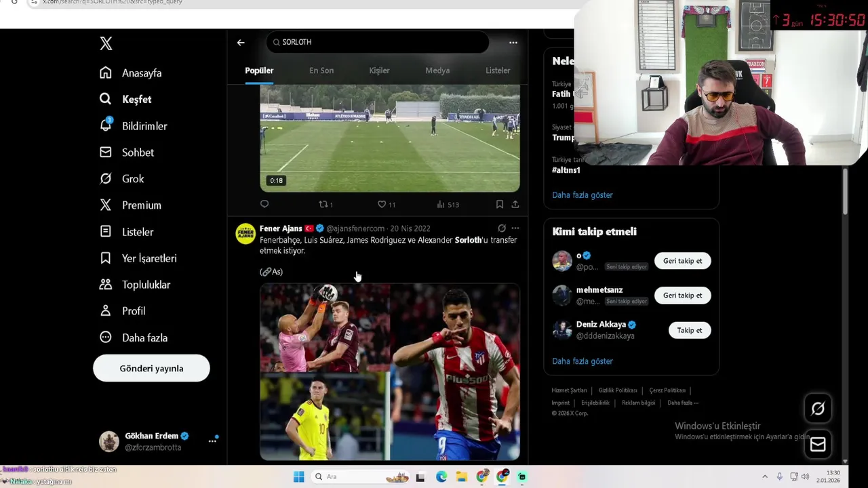Open Fener Ajans profile avatar
This screenshot has width=868, height=488.
pos(245,234)
